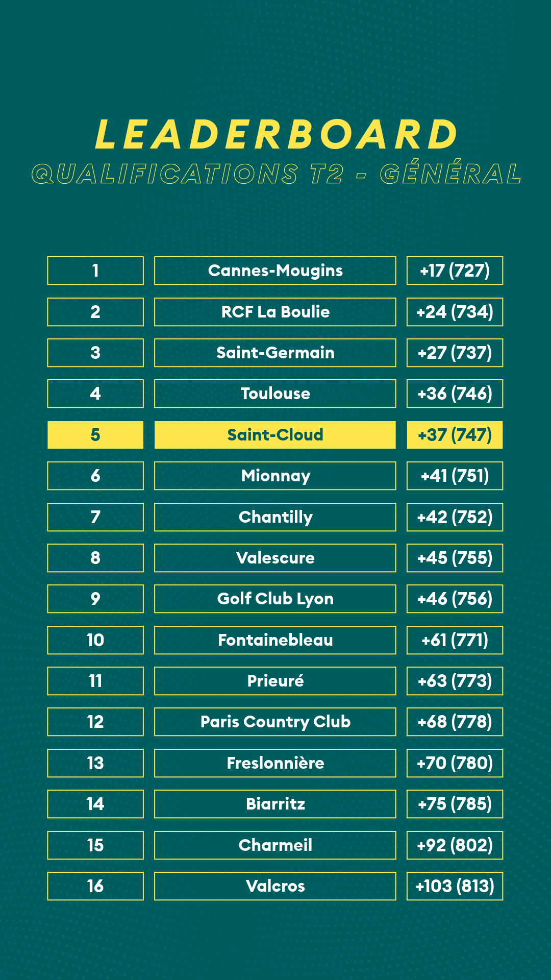Image resolution: width=551 pixels, height=980 pixels.
Task: Select the Qualifications T2 - Général subtitle
Action: tap(276, 173)
